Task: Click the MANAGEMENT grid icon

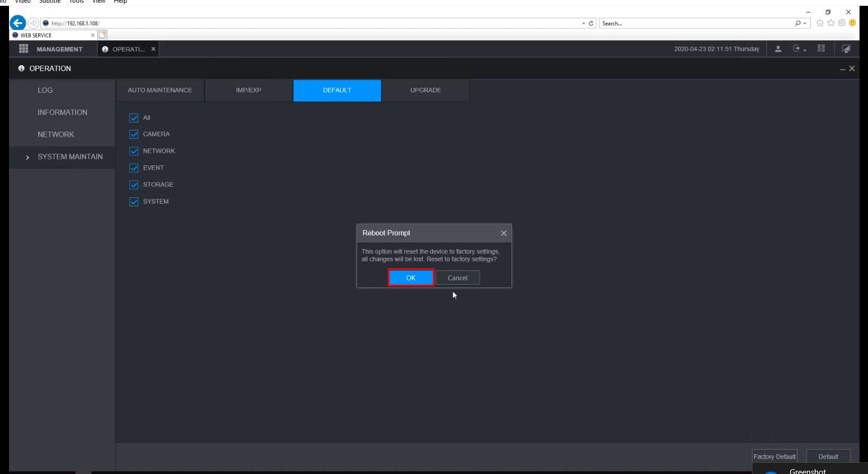Action: pos(23,49)
